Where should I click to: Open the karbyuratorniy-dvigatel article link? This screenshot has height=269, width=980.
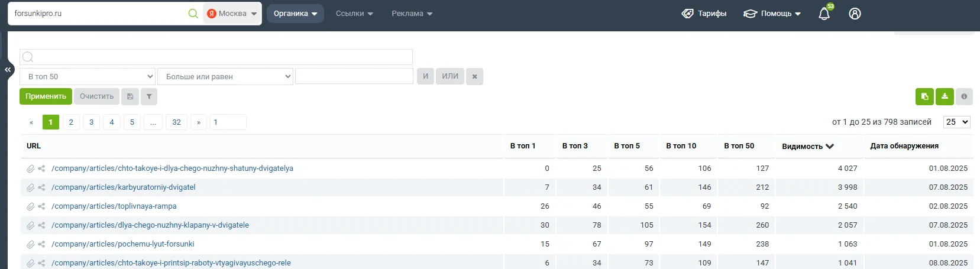124,187
